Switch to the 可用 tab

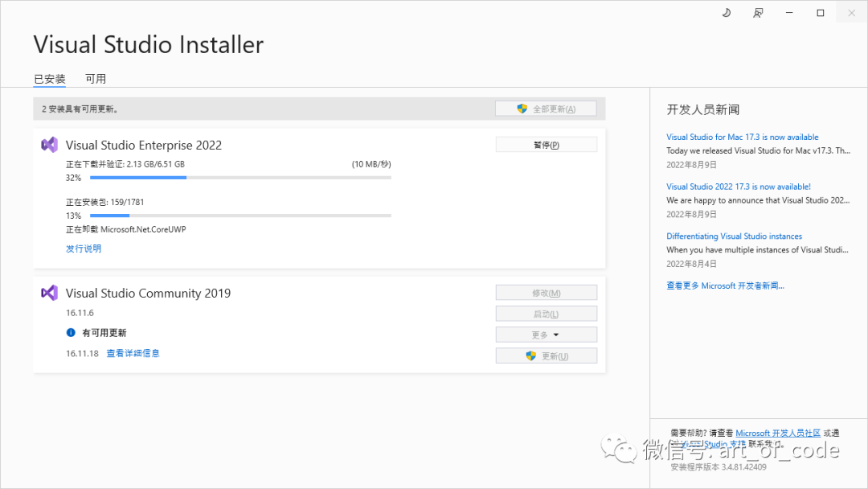[x=96, y=79]
